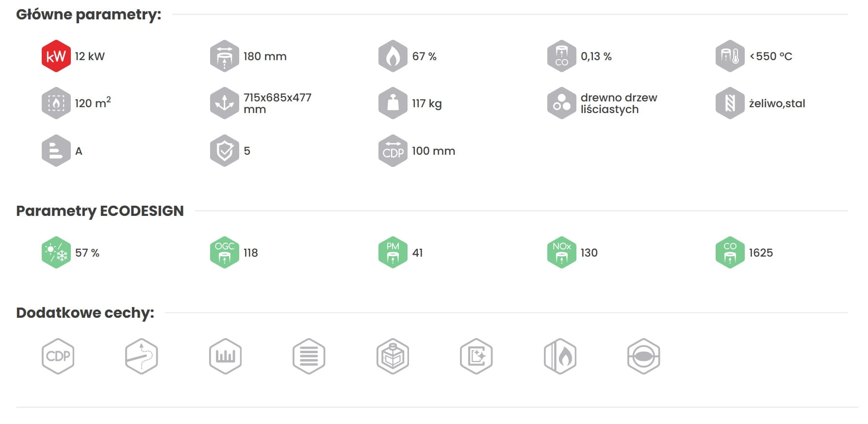Image resolution: width=868 pixels, height=424 pixels.
Task: Click the heating area 120 m² icon
Action: [x=56, y=103]
